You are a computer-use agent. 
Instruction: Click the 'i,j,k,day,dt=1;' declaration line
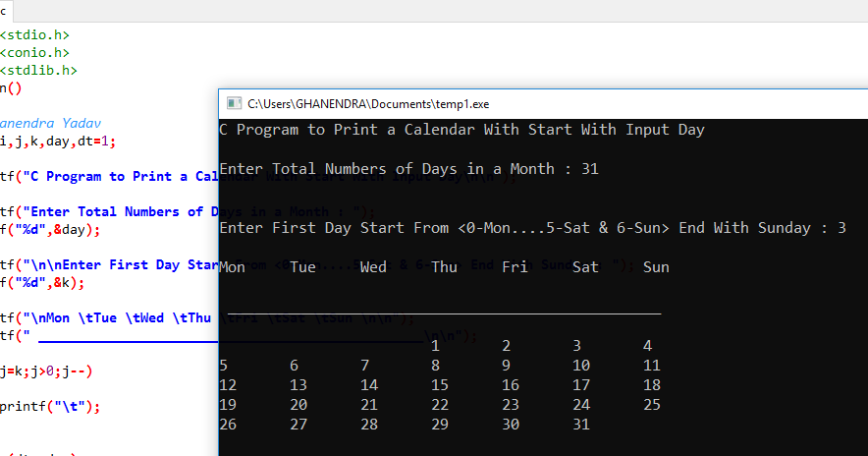[x=58, y=142]
